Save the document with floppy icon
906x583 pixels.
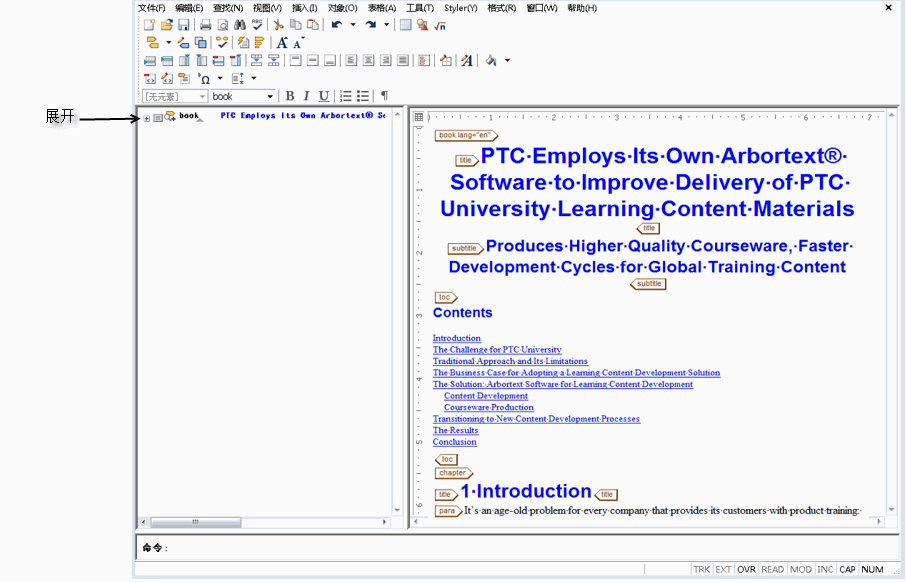click(x=184, y=25)
